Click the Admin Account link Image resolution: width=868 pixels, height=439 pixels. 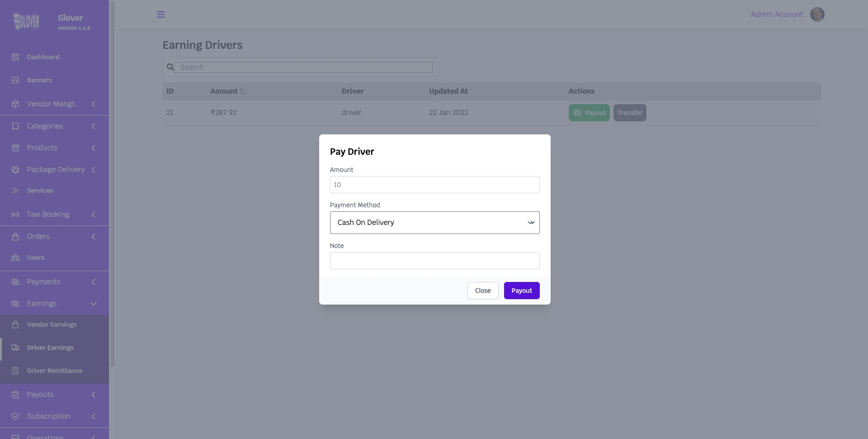click(x=776, y=14)
